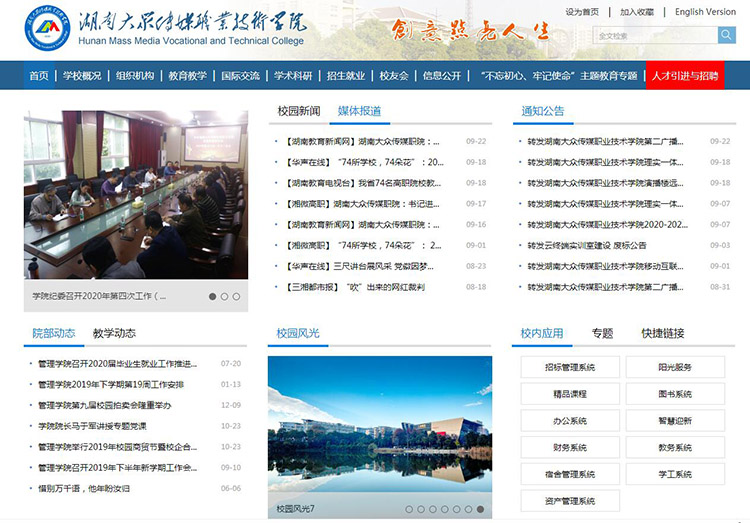Open news caption 学院纪委召开2020年第四次工作
750x523 pixels.
tap(99, 297)
